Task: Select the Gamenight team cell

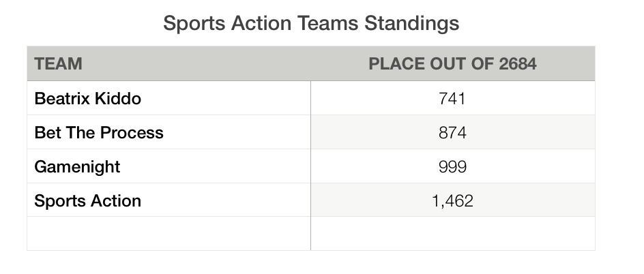Action: point(169,166)
